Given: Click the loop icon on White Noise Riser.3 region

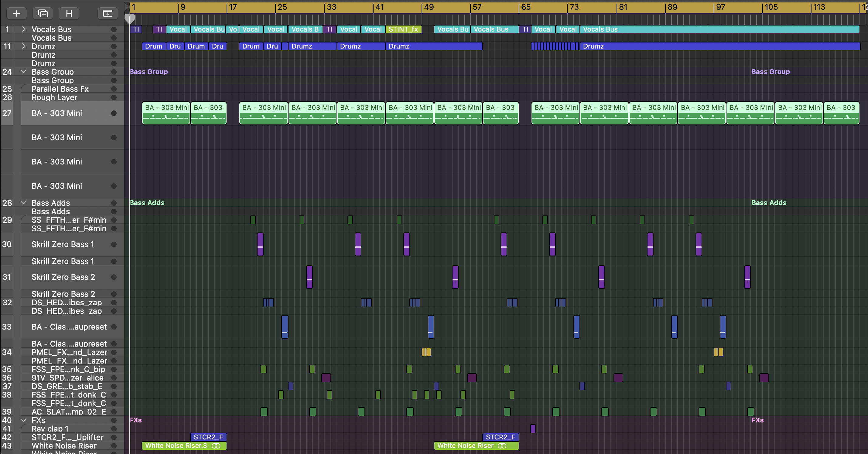Looking at the screenshot, I should (x=216, y=446).
